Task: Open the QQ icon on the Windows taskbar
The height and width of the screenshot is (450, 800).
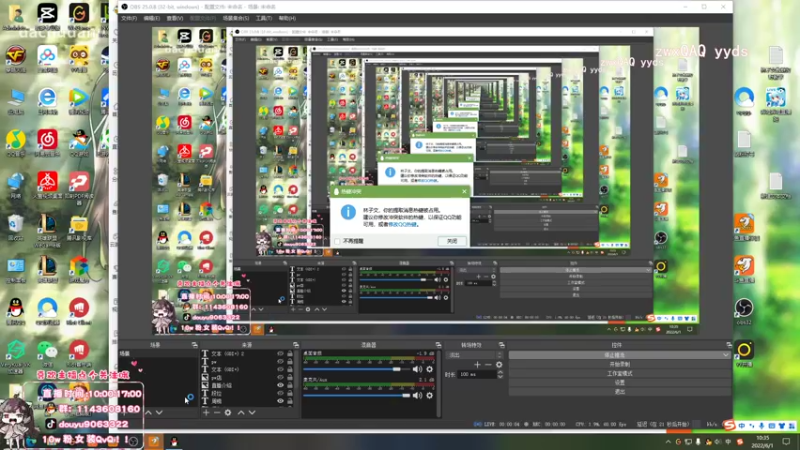Action: tap(173, 442)
